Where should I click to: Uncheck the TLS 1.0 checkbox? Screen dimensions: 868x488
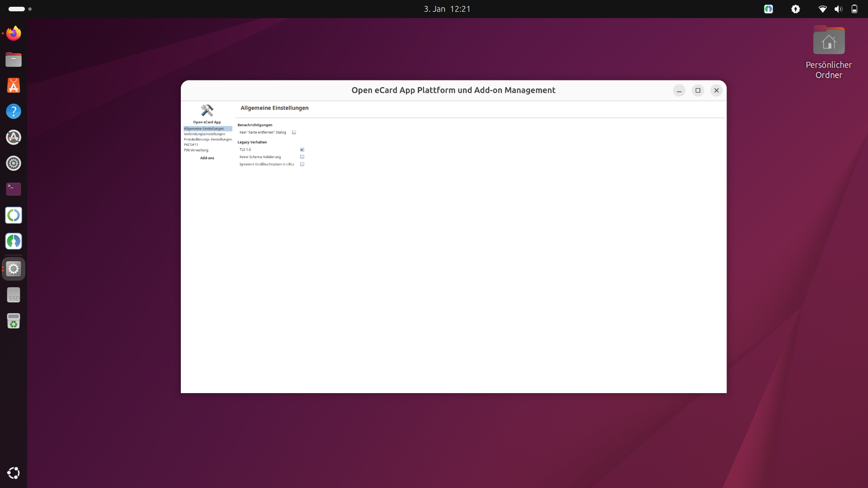tap(302, 150)
